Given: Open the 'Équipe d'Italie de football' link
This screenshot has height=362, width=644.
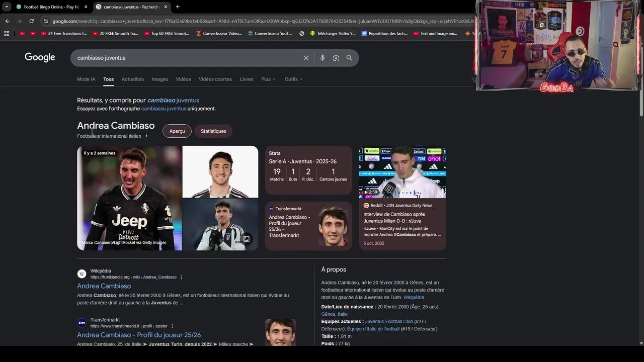Looking at the screenshot, I should pyautogui.click(x=373, y=329).
